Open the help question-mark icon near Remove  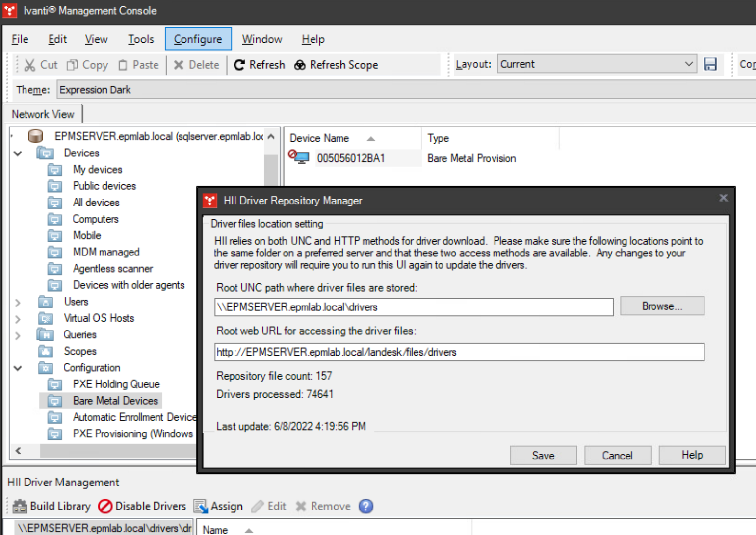tap(365, 506)
